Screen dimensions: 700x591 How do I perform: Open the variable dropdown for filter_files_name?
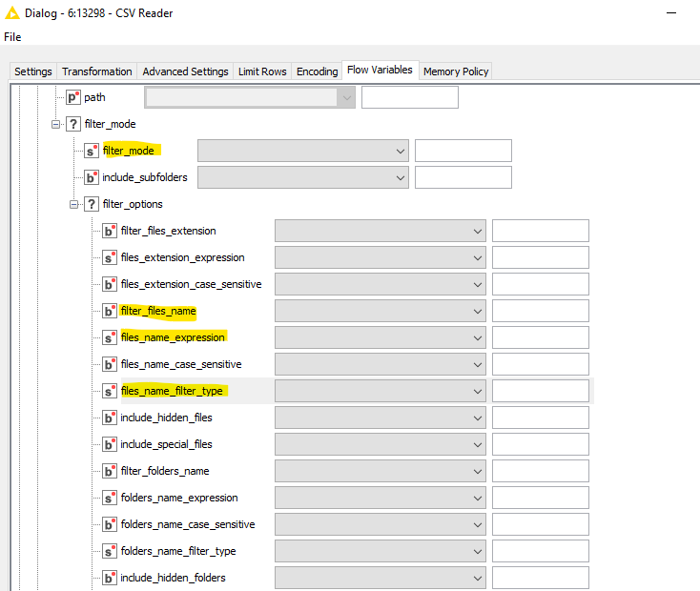click(381, 311)
